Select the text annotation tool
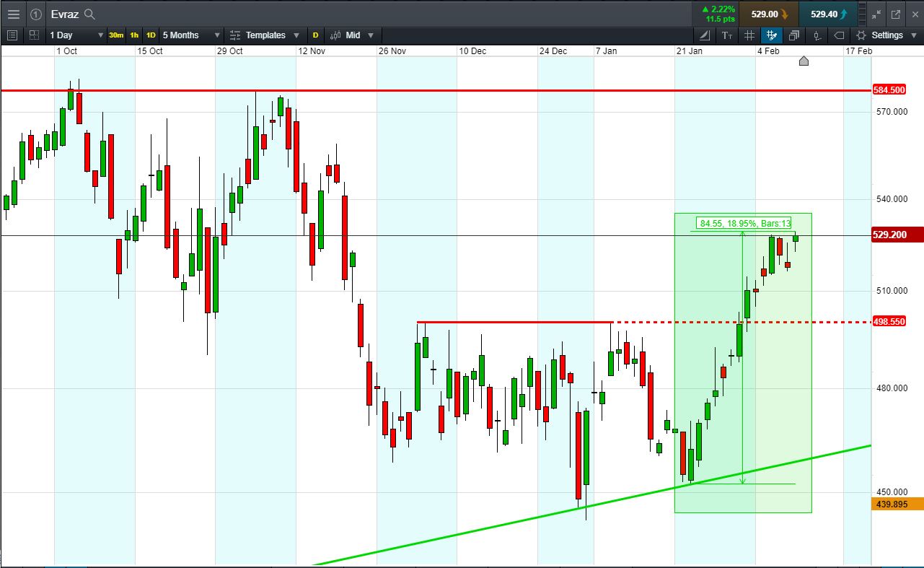This screenshot has height=568, width=924. pos(727,35)
